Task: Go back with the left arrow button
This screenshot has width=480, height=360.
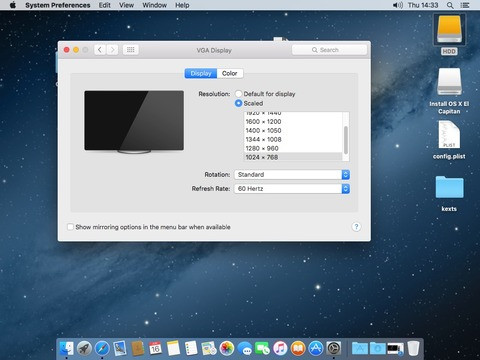Action: tap(100, 50)
